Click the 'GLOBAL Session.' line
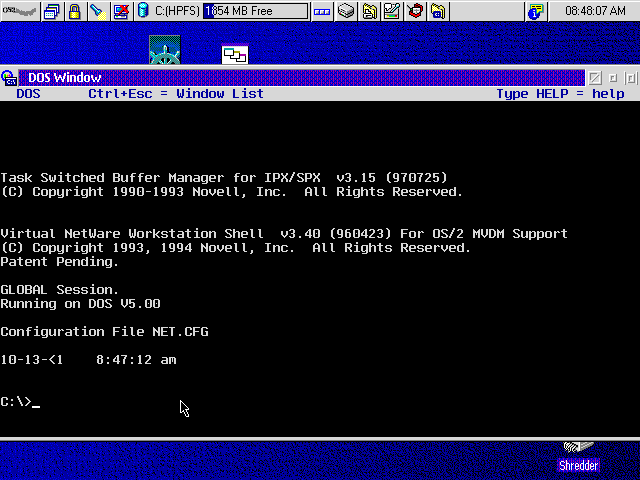The height and width of the screenshot is (480, 640). point(60,290)
